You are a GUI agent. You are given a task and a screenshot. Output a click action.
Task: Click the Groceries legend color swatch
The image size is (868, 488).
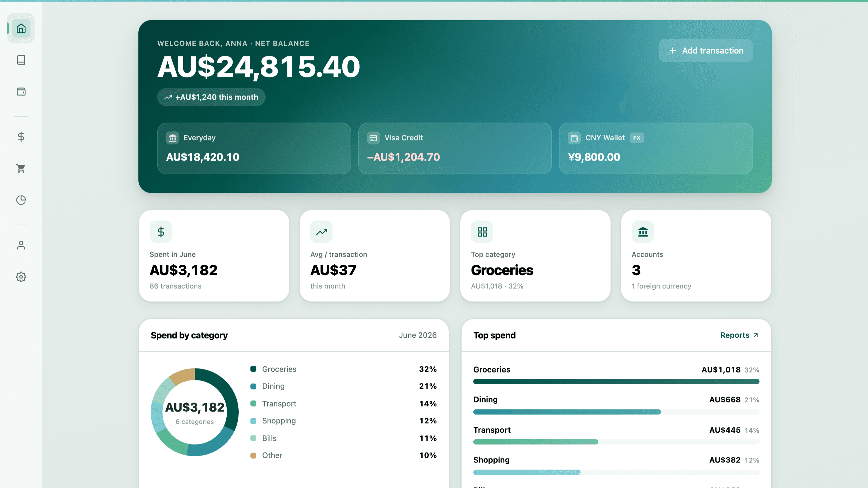pos(253,369)
